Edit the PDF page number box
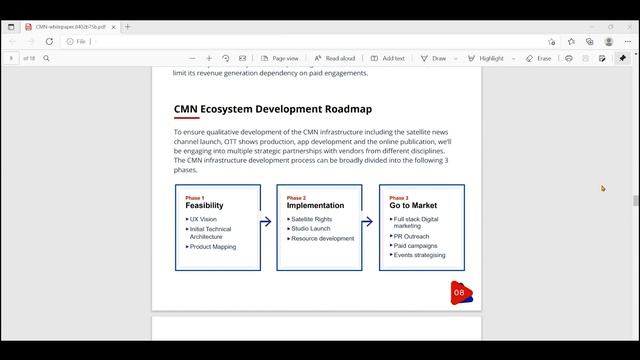The width and height of the screenshot is (640, 360). [11, 58]
